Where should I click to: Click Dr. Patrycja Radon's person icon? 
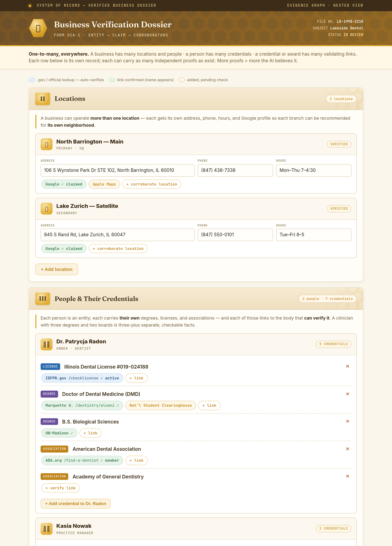coord(47,344)
